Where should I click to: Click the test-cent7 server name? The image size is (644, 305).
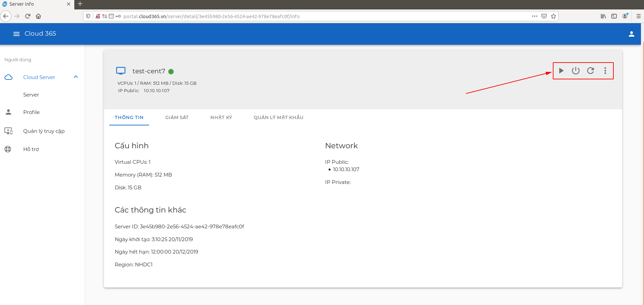click(149, 71)
